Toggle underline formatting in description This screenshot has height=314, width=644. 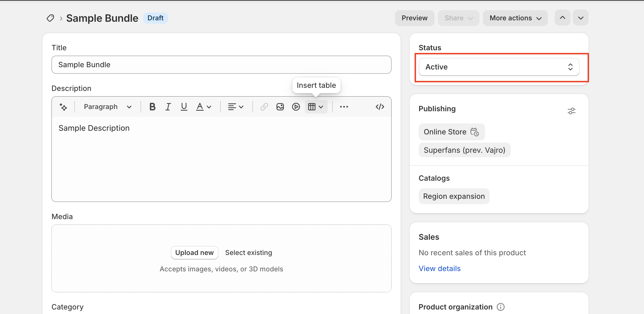[x=184, y=107]
